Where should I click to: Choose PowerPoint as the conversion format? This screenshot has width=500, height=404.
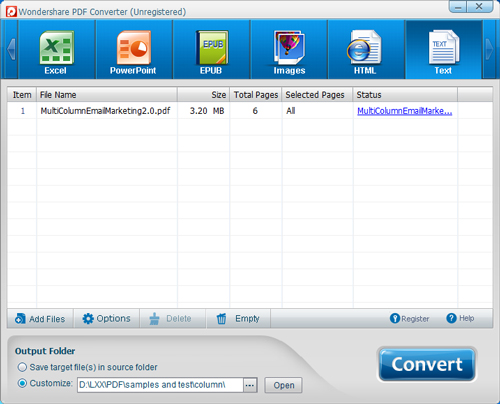point(134,50)
